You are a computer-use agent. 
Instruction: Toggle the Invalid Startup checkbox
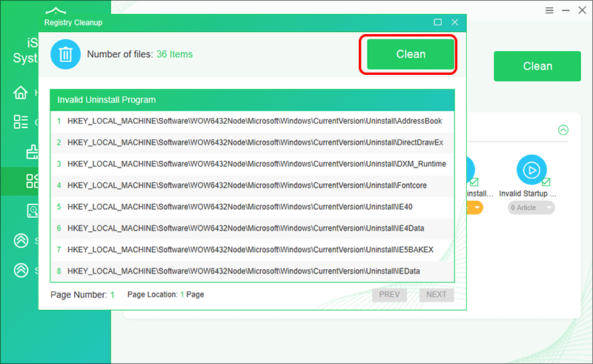coord(547,182)
